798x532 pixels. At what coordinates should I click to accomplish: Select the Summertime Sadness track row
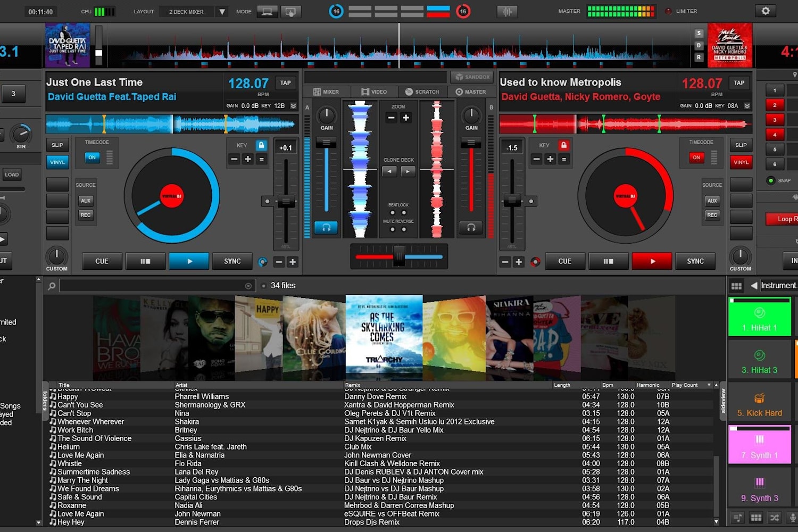(382, 472)
